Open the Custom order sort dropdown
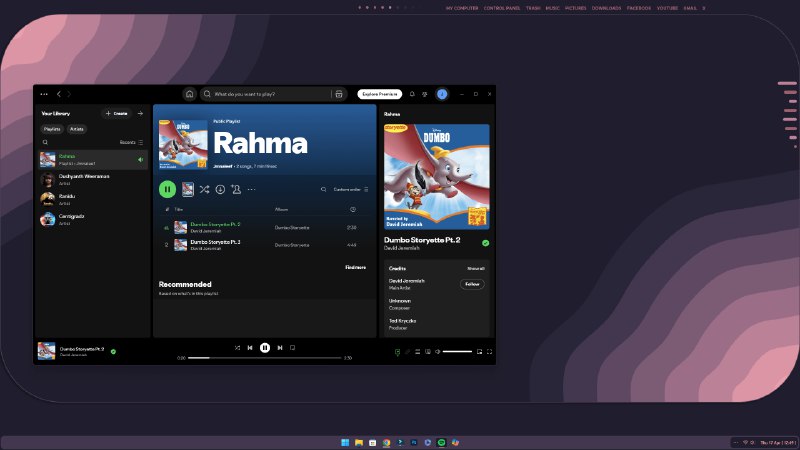 coord(351,189)
